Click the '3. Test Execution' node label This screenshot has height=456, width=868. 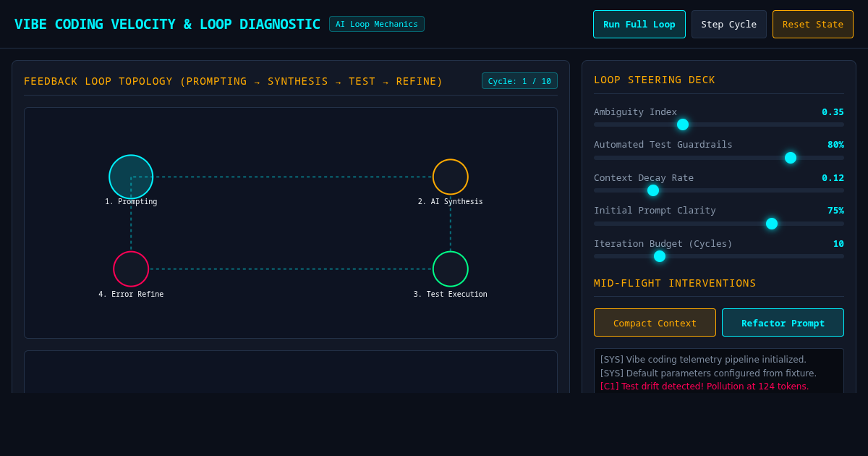click(x=451, y=295)
